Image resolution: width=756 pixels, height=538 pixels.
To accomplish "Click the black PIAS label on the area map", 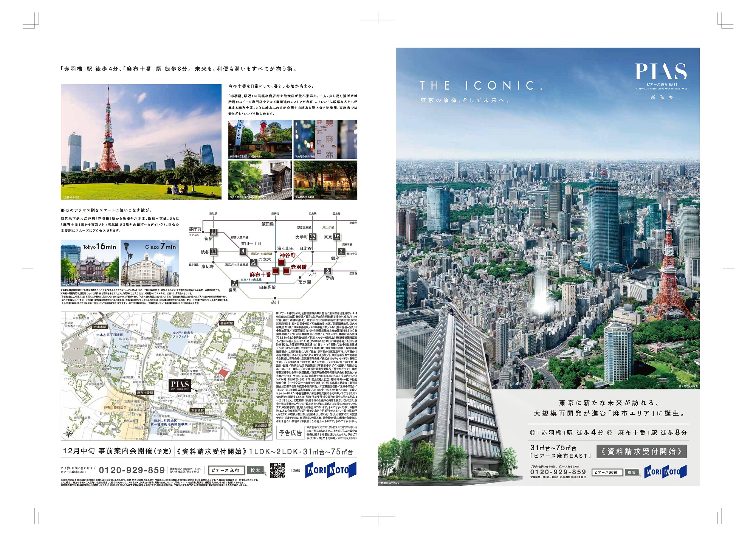I will [x=180, y=385].
